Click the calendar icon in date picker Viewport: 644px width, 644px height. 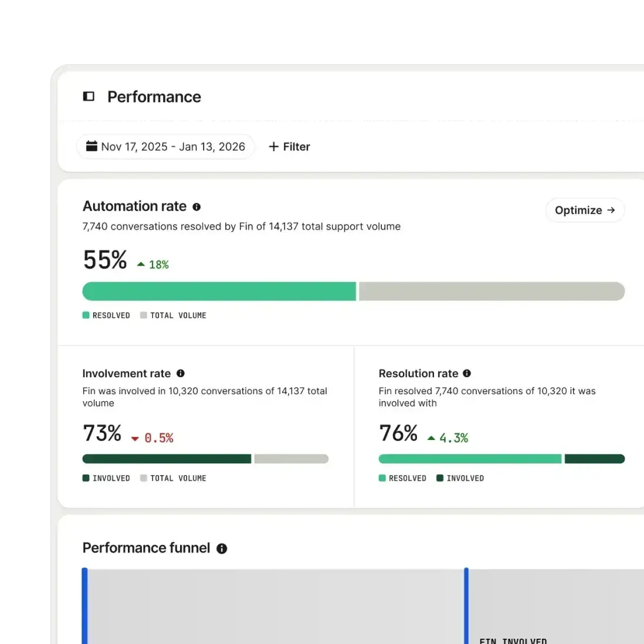[91, 146]
